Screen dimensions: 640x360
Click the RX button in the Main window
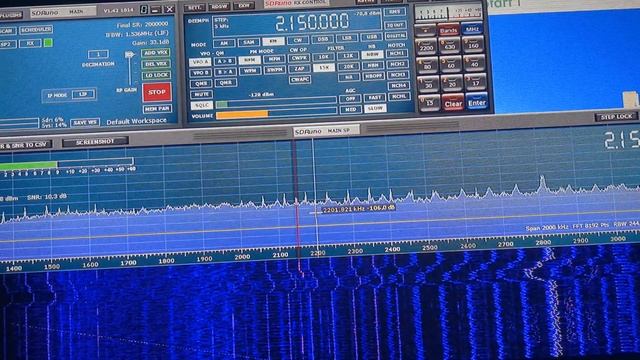click(x=30, y=43)
